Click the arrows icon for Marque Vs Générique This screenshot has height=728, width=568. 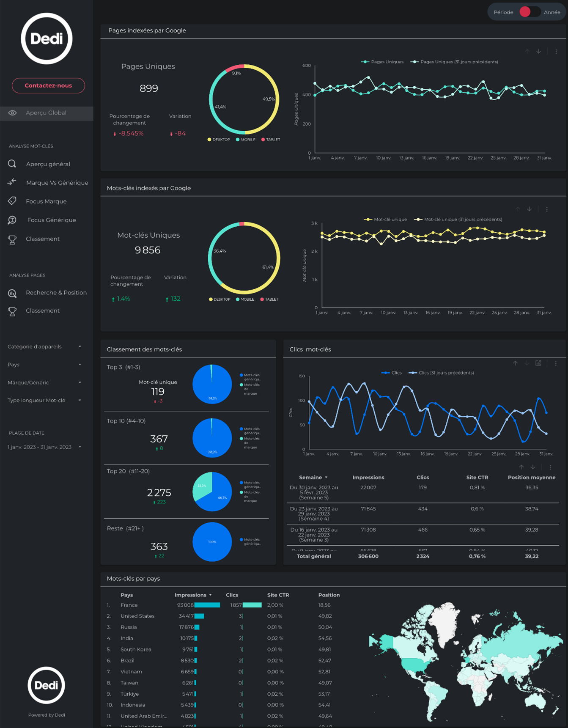[x=12, y=182]
